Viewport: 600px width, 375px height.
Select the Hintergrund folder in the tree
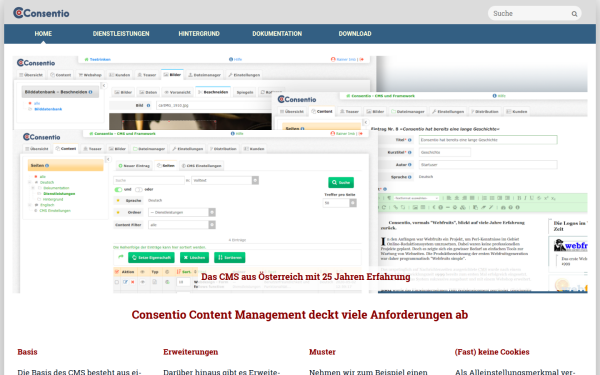(x=53, y=199)
